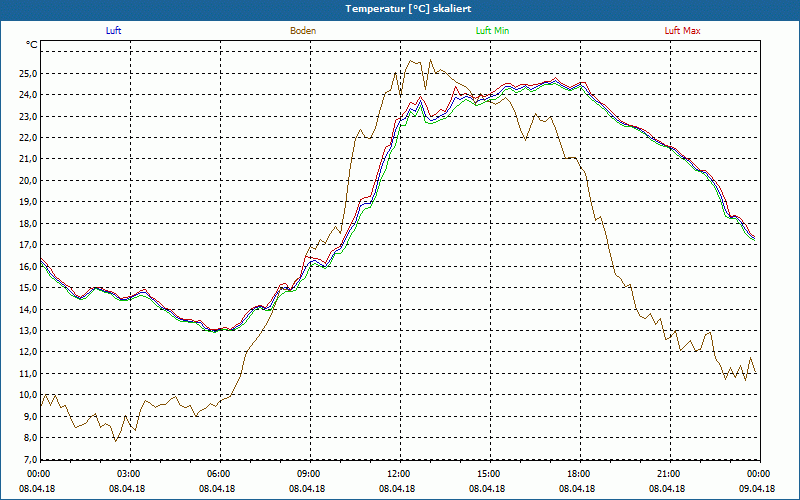Click the 9,0 y-axis value
This screenshot has height=500, width=800.
click(x=31, y=416)
